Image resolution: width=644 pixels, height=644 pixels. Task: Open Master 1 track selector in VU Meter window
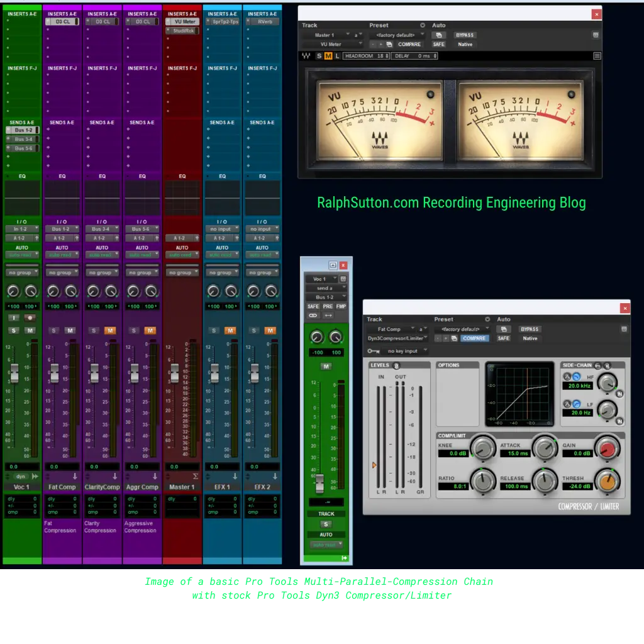328,35
